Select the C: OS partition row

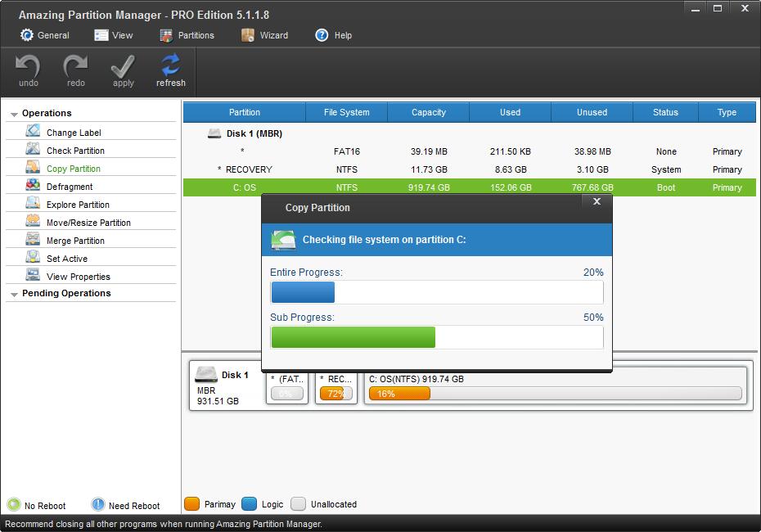pyautogui.click(x=470, y=187)
